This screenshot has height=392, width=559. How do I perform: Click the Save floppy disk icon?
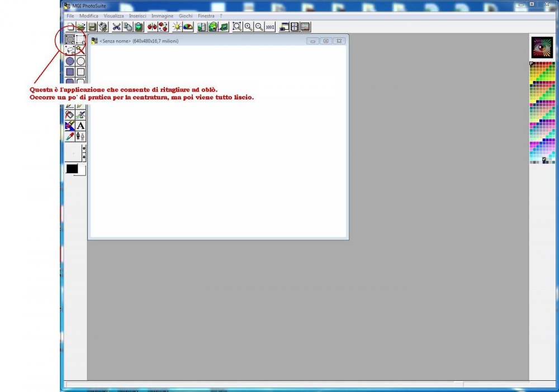point(92,27)
